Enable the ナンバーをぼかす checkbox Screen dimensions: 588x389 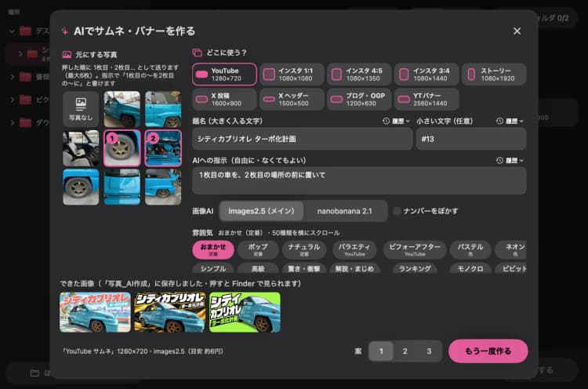pyautogui.click(x=397, y=211)
